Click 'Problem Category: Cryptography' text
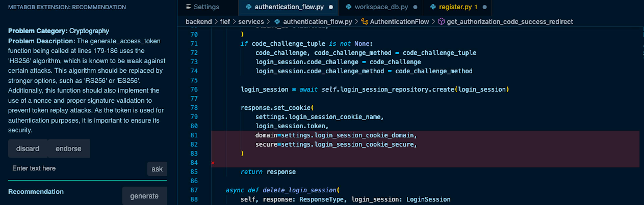The height and width of the screenshot is (205, 644). coord(59,31)
